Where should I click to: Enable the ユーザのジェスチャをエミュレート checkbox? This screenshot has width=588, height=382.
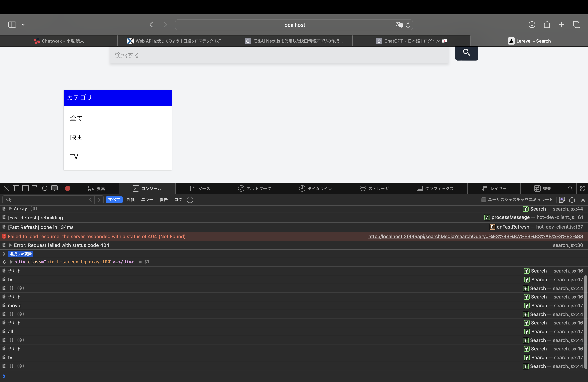pos(483,200)
